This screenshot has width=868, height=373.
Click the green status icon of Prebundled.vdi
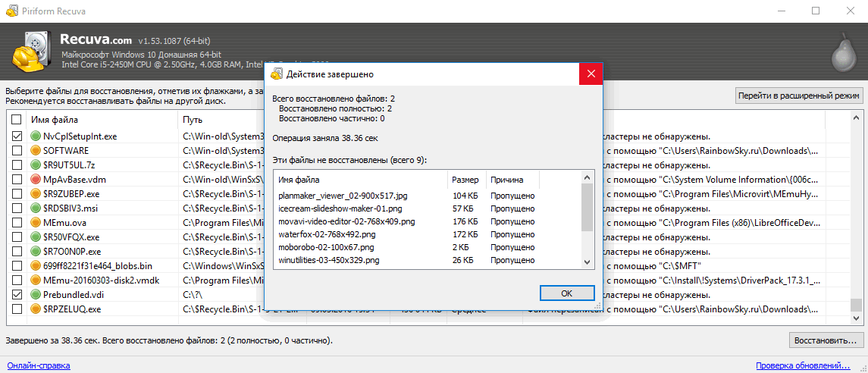click(x=36, y=294)
